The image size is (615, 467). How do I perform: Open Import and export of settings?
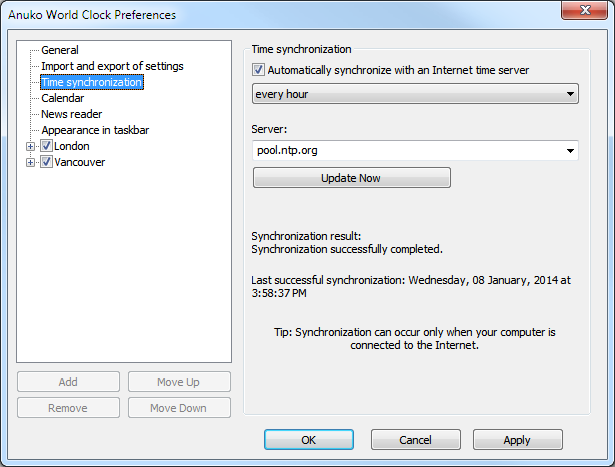click(x=112, y=66)
